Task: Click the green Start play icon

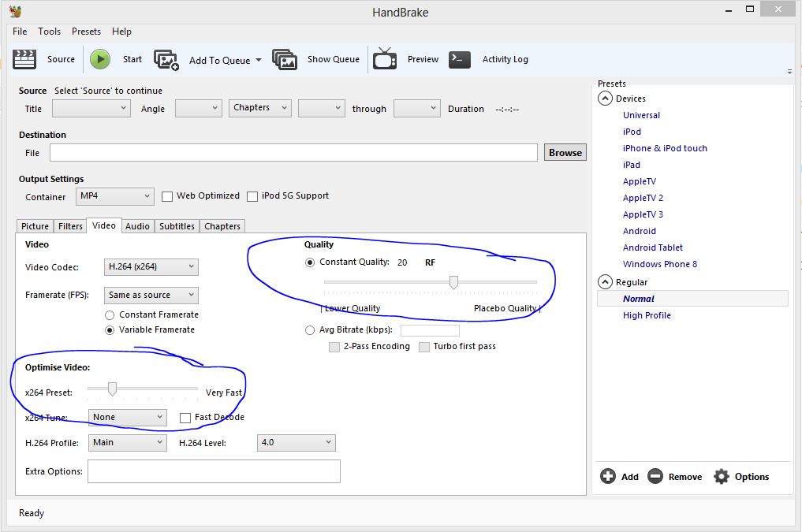Action: pos(100,59)
